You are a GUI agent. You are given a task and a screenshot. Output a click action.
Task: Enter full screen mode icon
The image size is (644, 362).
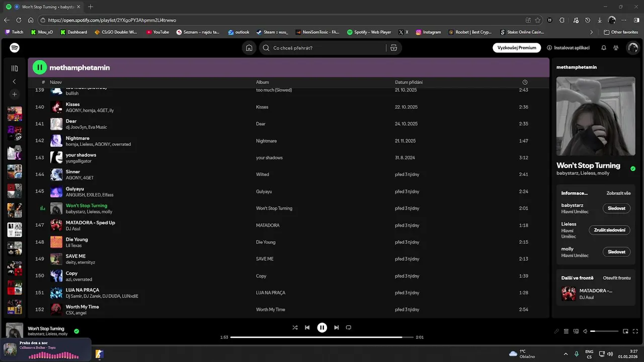[x=635, y=331]
